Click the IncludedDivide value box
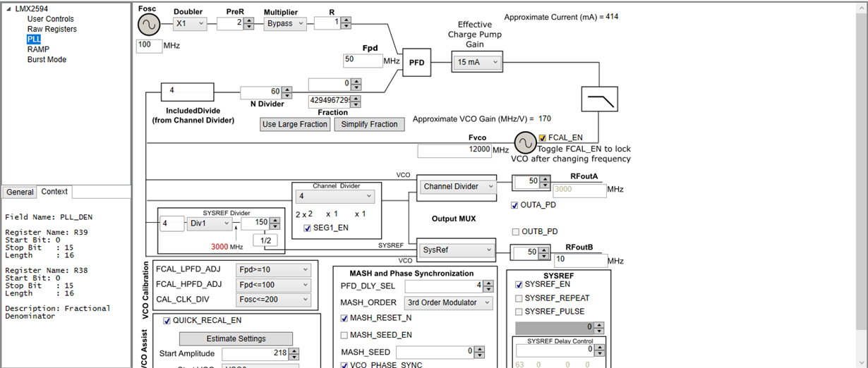This screenshot has height=368, width=868. [187, 92]
